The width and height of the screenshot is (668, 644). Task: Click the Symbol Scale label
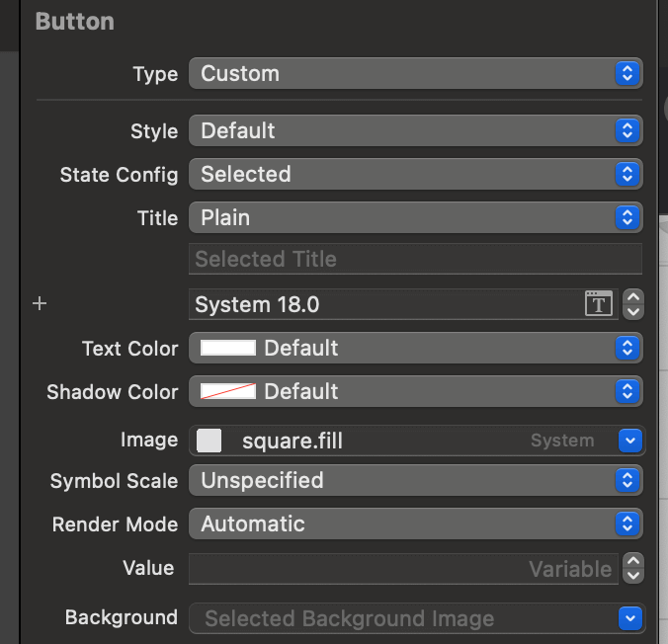click(114, 481)
